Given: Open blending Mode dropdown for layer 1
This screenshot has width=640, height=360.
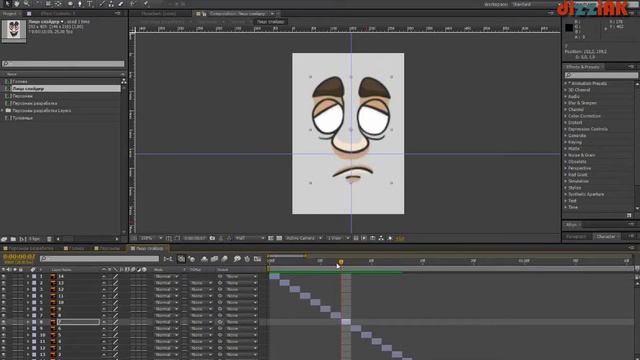Looking at the screenshot, I should point(166,276).
